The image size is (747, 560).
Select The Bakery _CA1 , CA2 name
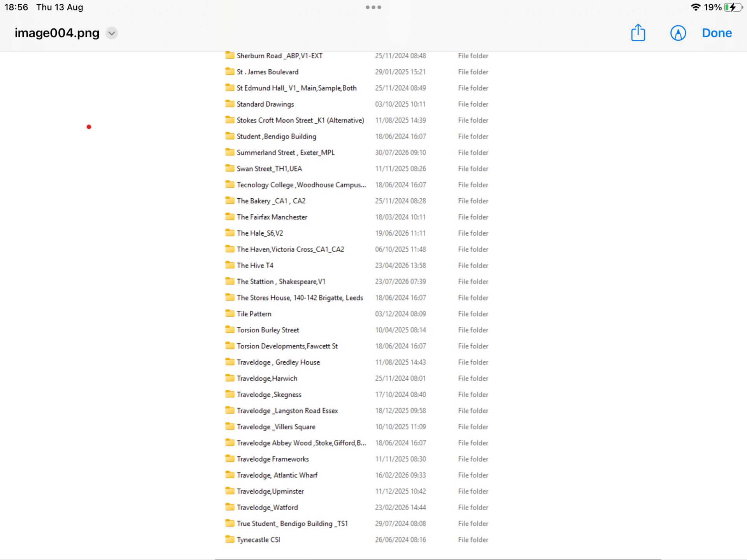[271, 201]
